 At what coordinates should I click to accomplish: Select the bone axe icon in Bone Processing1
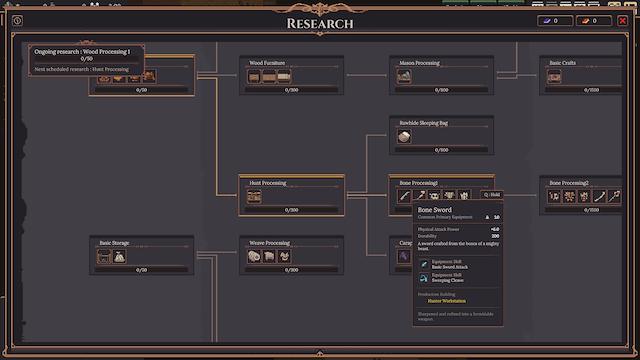419,196
